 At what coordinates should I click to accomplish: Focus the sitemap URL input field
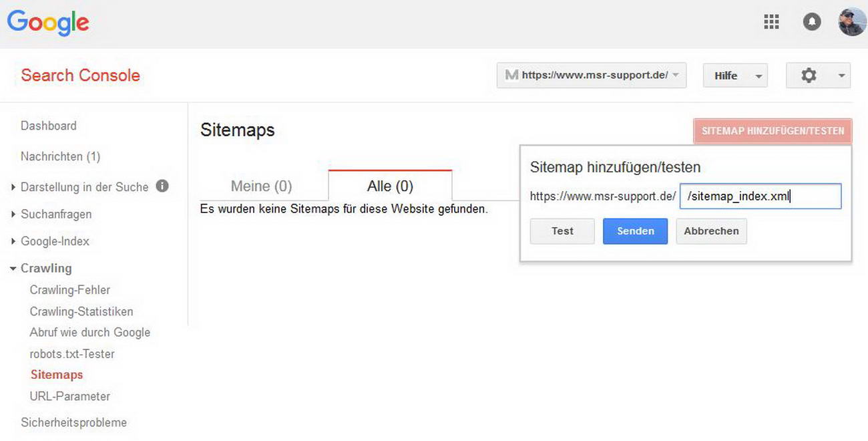tap(760, 196)
